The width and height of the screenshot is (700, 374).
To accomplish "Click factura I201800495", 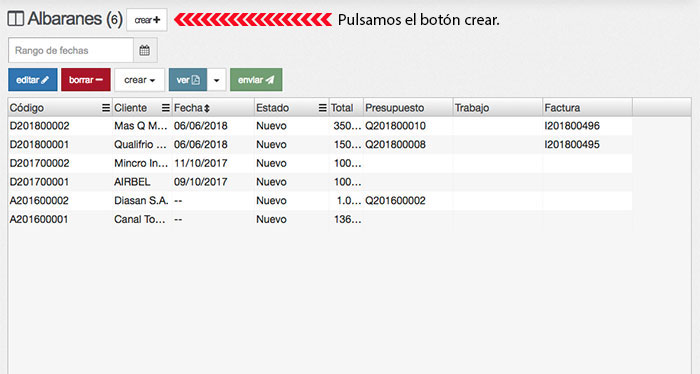I will pos(572,145).
